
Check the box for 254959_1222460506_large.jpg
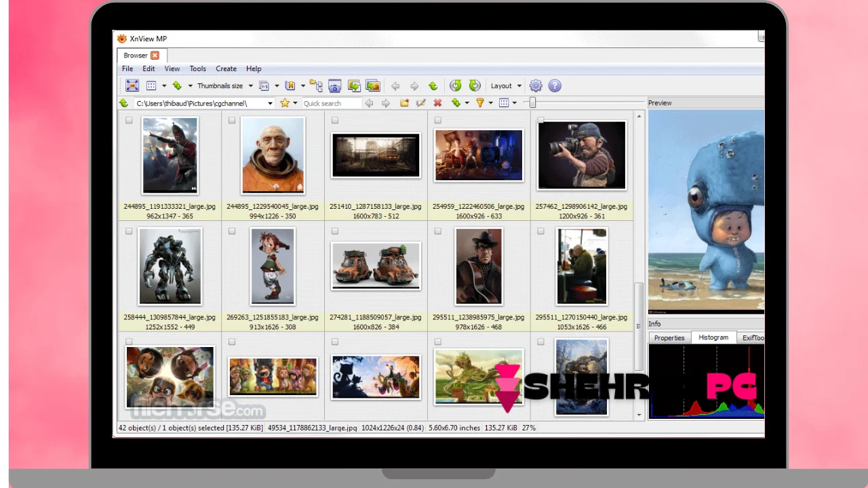click(438, 121)
